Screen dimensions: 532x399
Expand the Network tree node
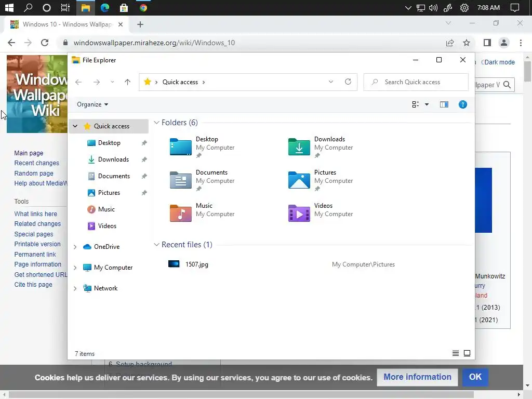coord(75,288)
